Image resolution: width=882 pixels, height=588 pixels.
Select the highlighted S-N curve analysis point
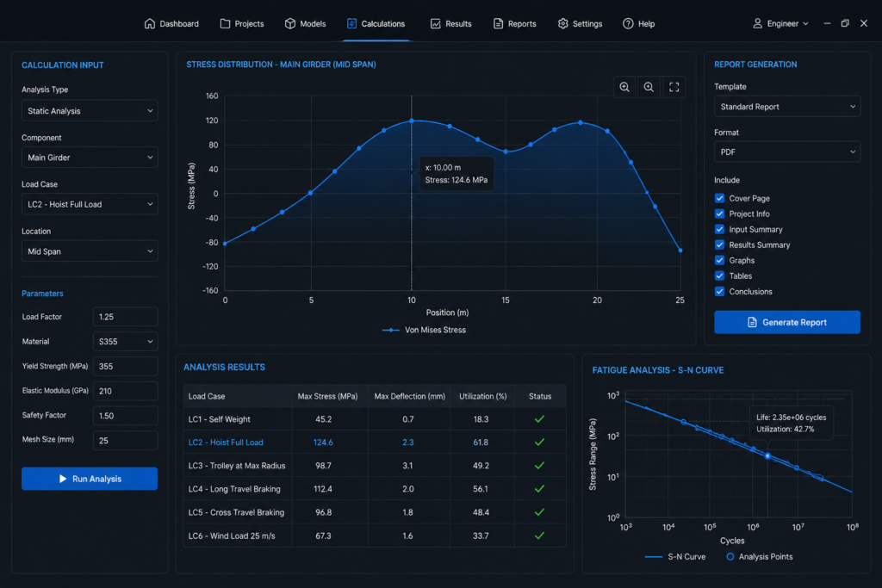coord(767,456)
